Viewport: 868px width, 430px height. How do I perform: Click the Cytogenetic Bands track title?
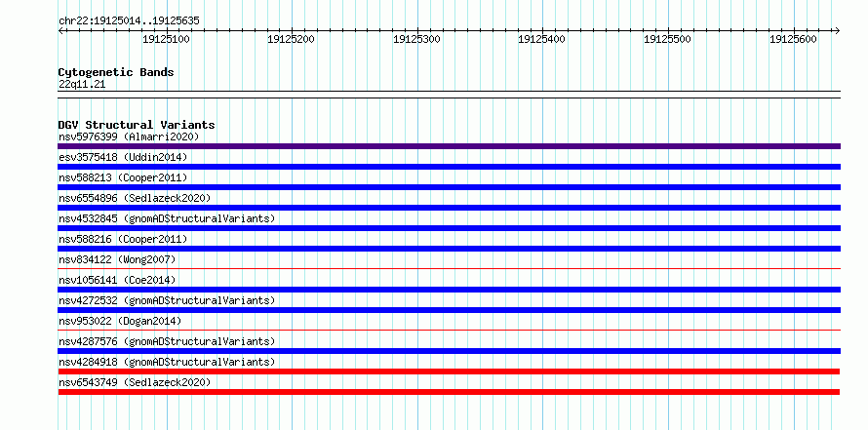coord(116,72)
